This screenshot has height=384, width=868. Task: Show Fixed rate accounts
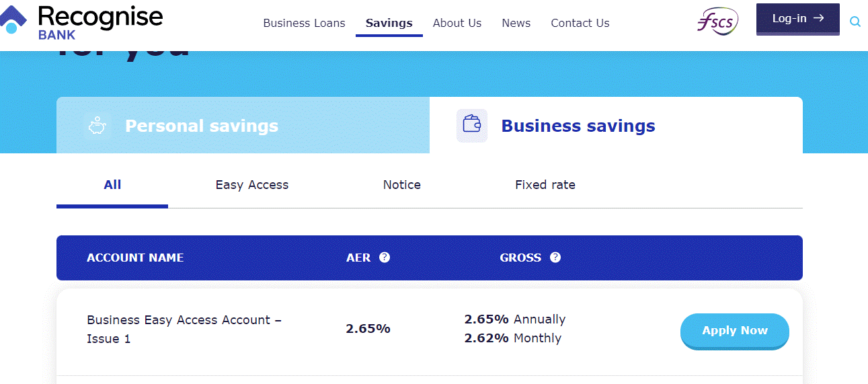545,185
